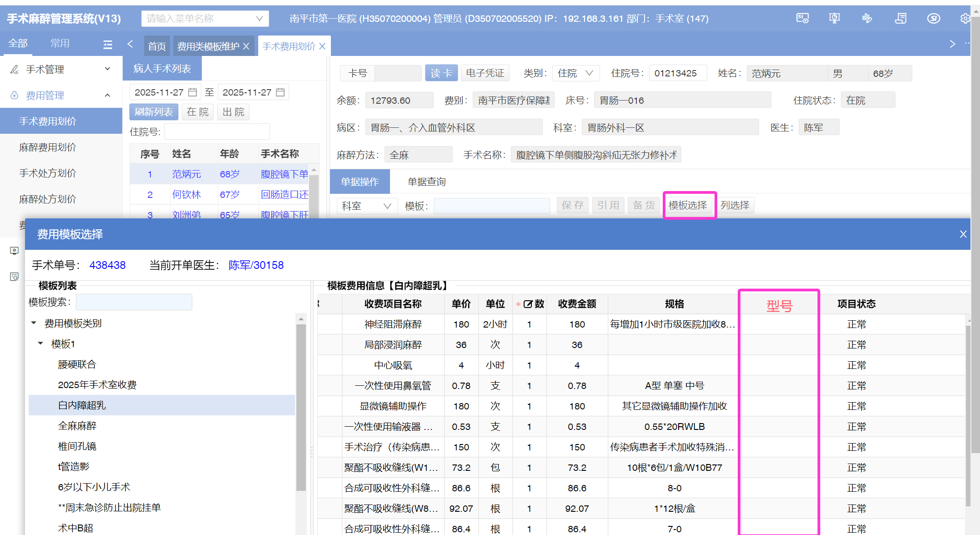Close the 费用类模板维护 tab
The image size is (980, 535).
tap(246, 46)
